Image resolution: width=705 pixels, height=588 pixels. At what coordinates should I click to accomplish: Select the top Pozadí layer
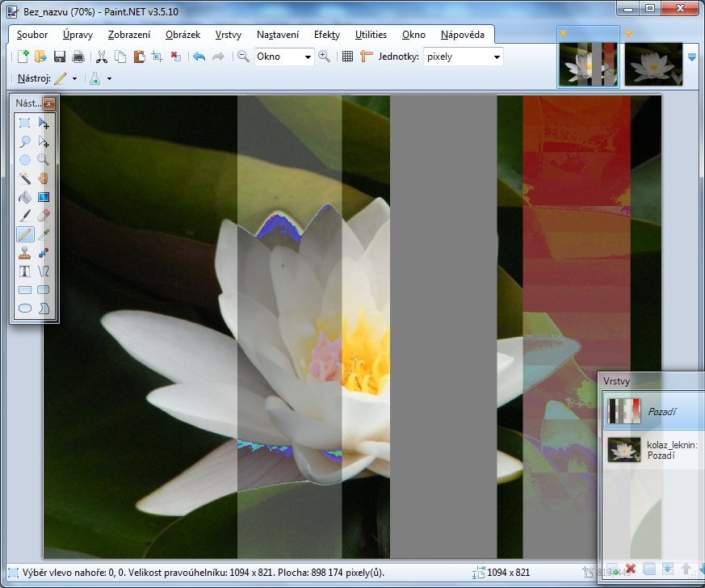click(x=654, y=411)
